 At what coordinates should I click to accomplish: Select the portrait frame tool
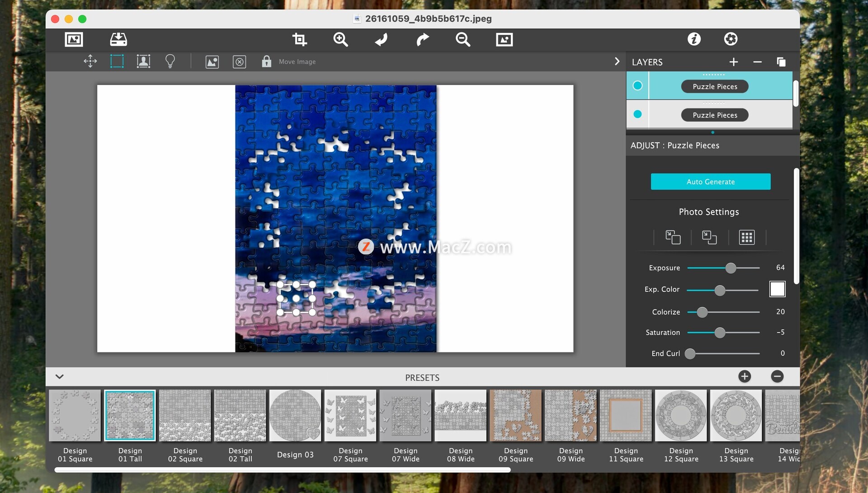pyautogui.click(x=143, y=61)
